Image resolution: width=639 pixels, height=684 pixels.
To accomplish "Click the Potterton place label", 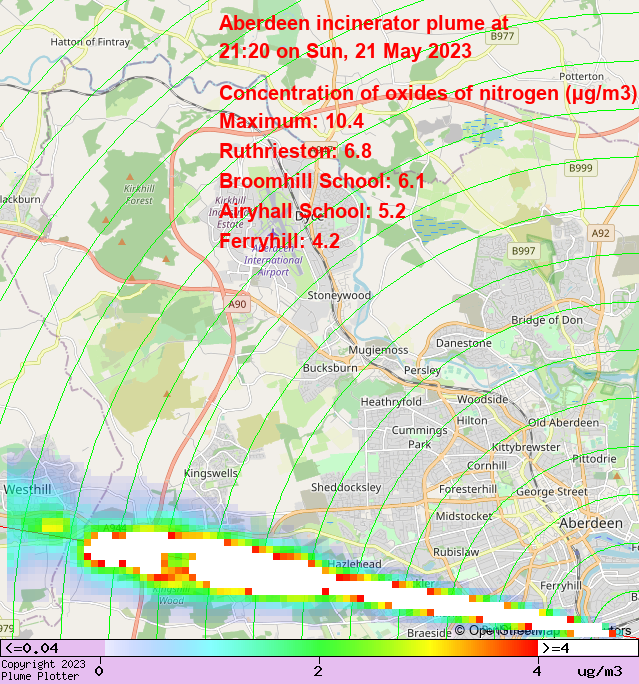I will (581, 76).
